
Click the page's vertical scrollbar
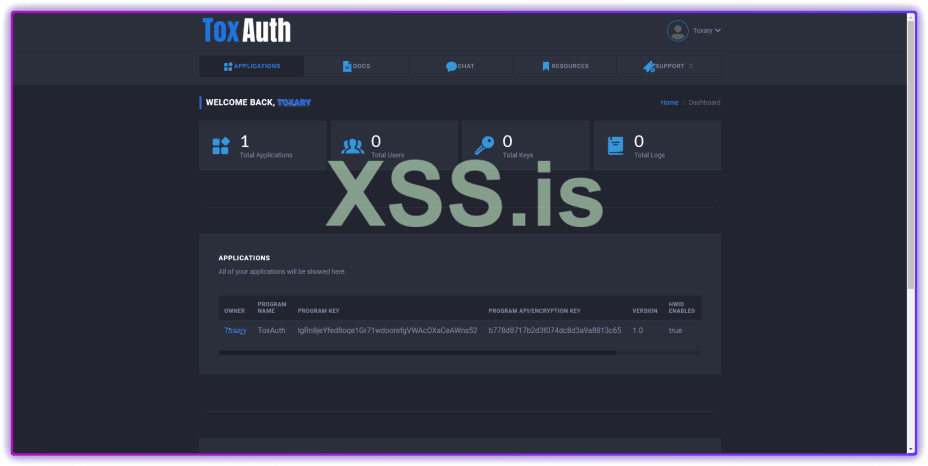point(911,155)
